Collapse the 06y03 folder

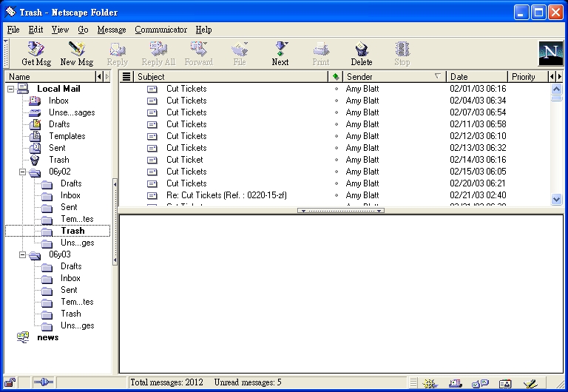(x=22, y=254)
